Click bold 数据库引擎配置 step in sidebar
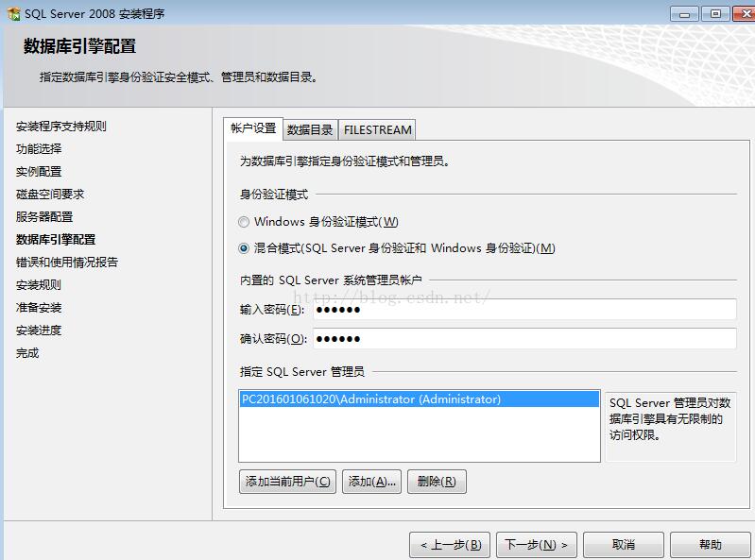The width and height of the screenshot is (755, 560). tap(56, 240)
